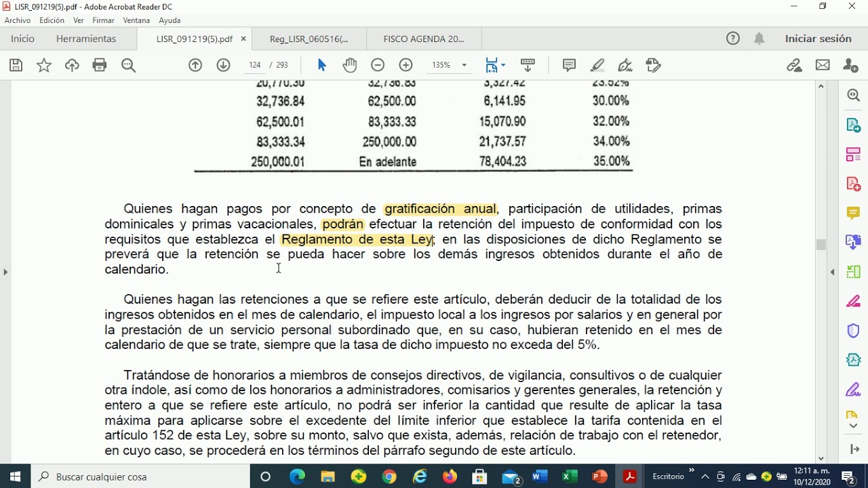
Task: Close the LISR_091219(5).pdf tab
Action: pos(243,39)
